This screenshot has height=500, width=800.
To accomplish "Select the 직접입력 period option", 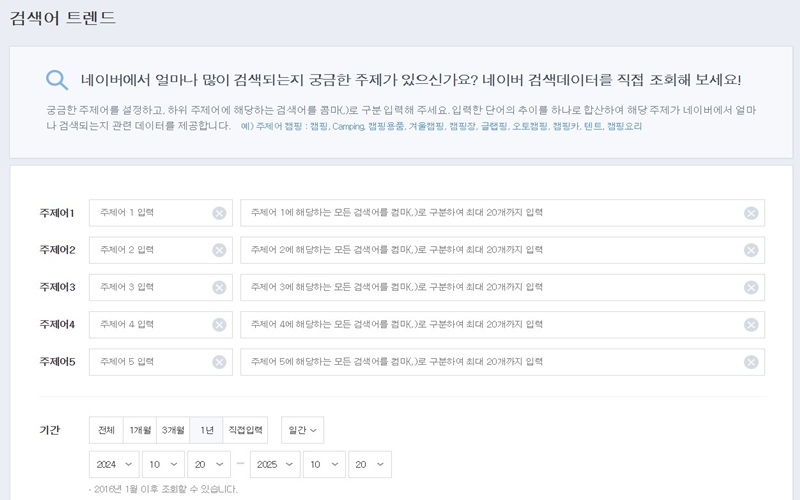I will click(245, 430).
